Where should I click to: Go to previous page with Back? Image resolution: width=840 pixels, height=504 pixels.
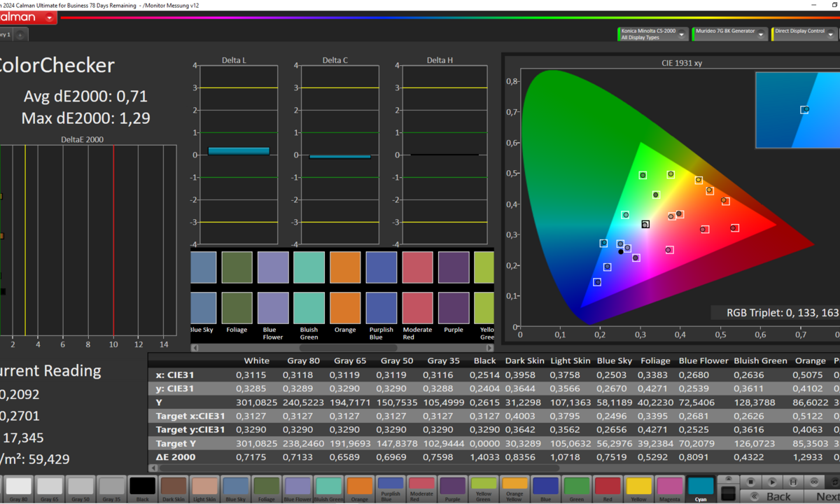pyautogui.click(x=772, y=496)
